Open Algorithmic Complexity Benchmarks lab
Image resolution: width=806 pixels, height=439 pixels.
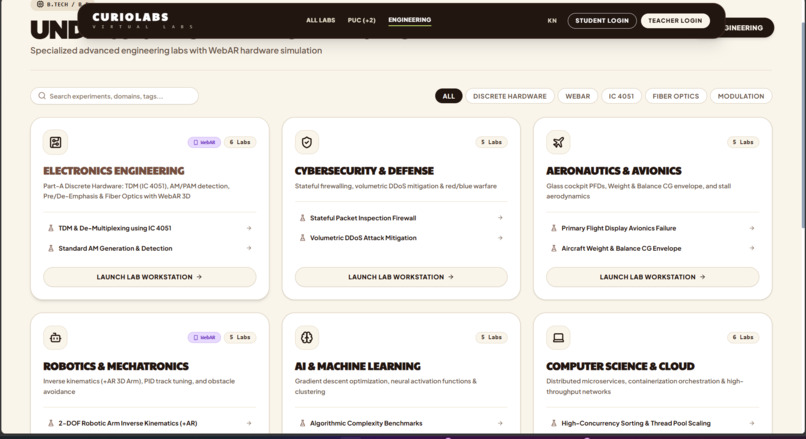pos(401,424)
